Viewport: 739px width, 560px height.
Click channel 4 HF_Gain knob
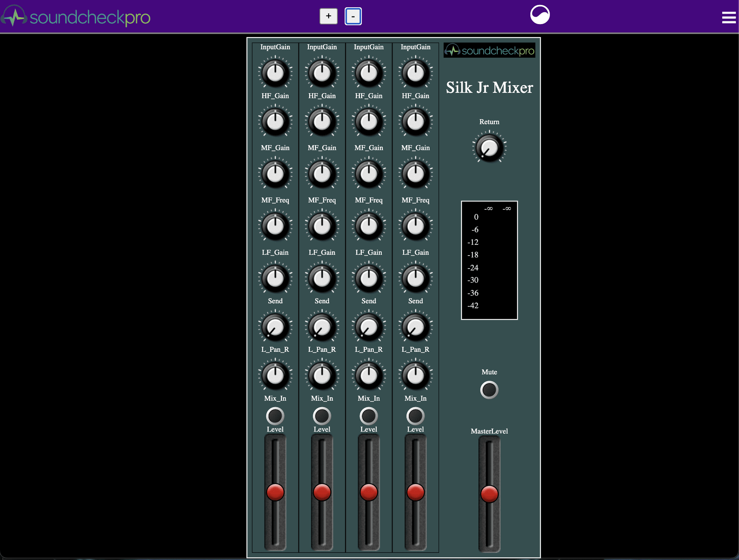[x=416, y=121]
